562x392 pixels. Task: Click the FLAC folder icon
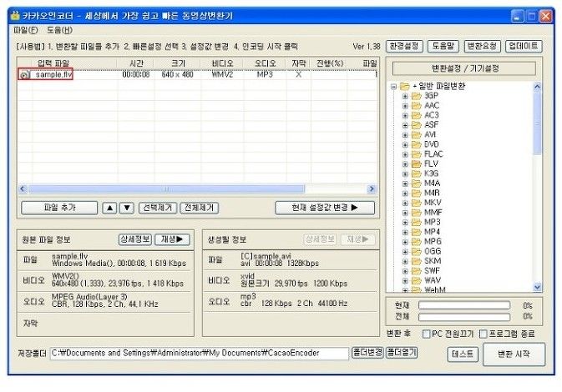(x=416, y=154)
